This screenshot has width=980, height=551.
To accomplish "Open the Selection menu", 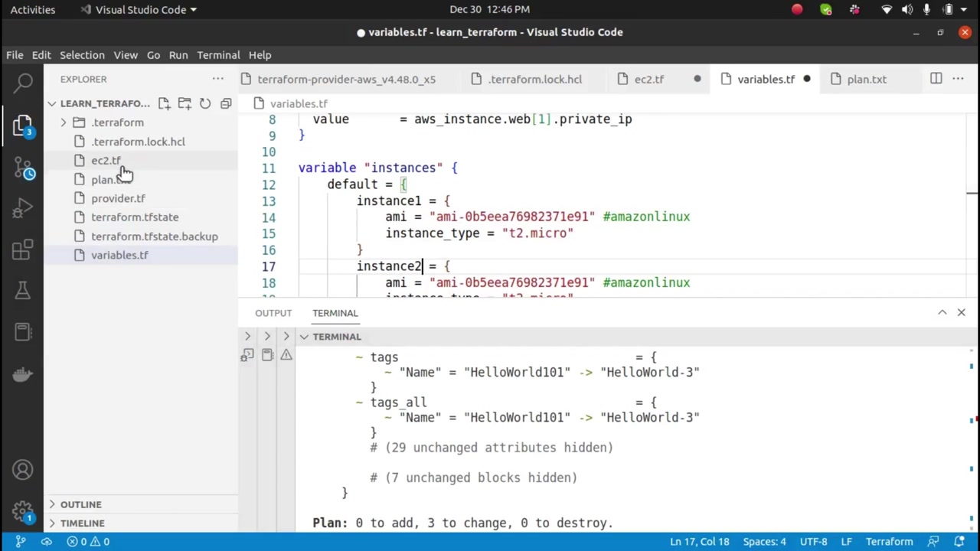I will point(82,55).
